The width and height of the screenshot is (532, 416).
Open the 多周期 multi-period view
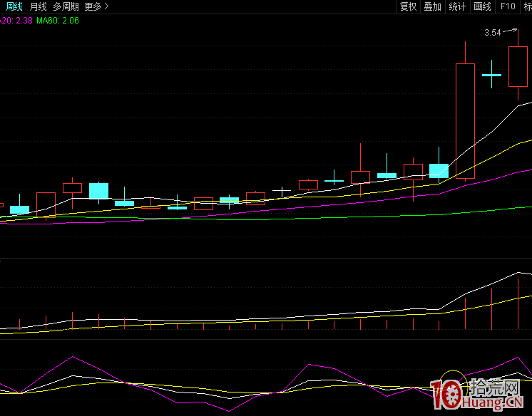pos(66,6)
